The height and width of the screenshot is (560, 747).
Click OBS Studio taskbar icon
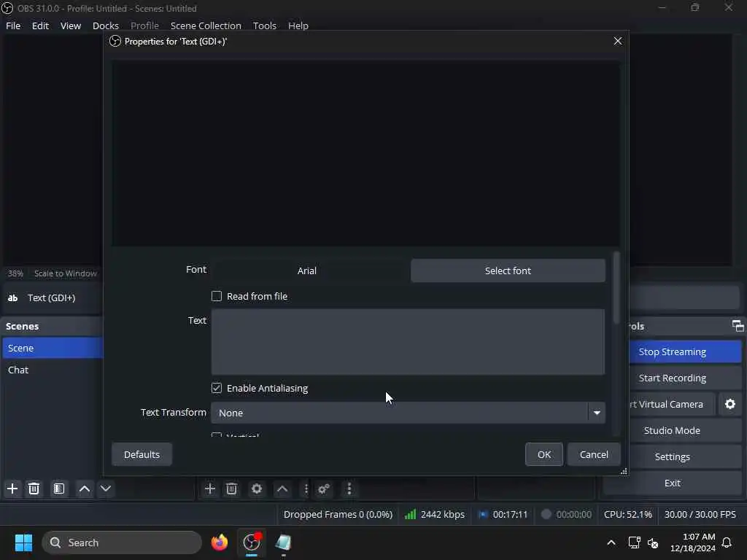click(x=252, y=542)
